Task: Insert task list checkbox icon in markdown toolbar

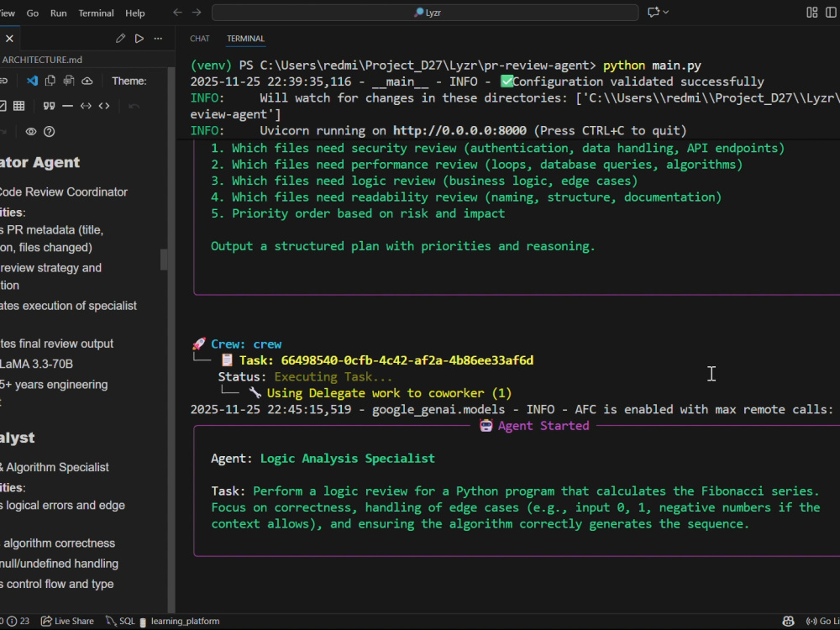Action: [3, 106]
